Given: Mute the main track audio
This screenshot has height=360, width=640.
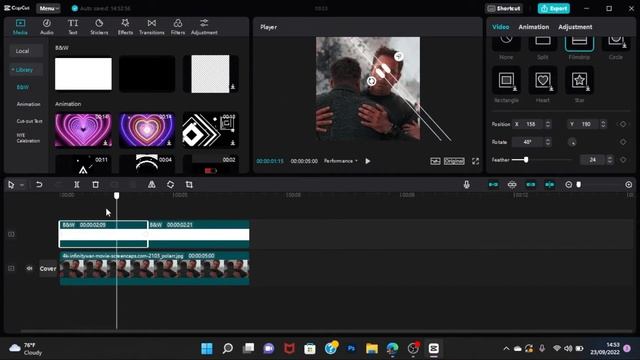Looking at the screenshot, I should [29, 268].
